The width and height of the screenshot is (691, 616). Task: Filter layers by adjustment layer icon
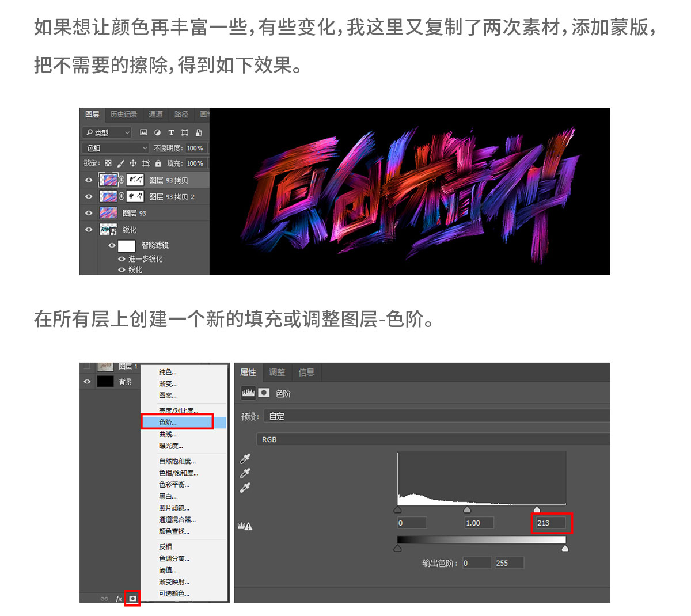(x=157, y=132)
